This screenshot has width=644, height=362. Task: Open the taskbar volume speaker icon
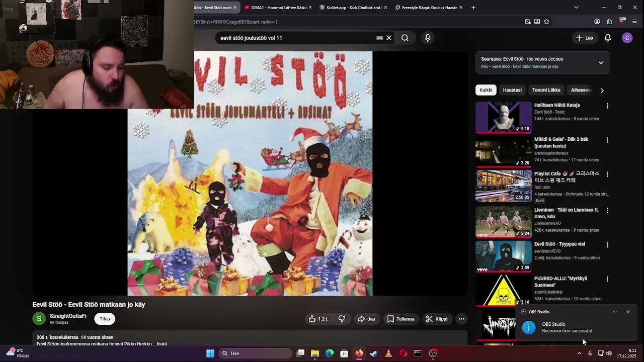tap(609, 353)
